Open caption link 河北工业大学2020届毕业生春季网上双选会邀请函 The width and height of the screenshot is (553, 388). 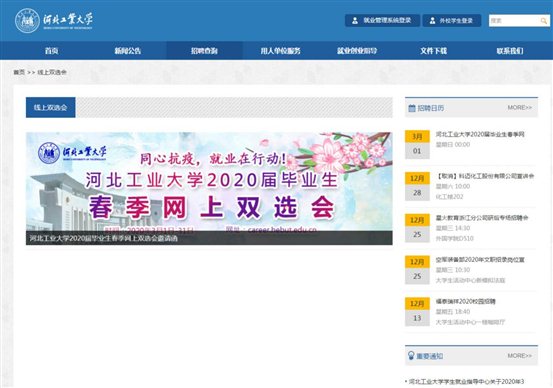104,238
